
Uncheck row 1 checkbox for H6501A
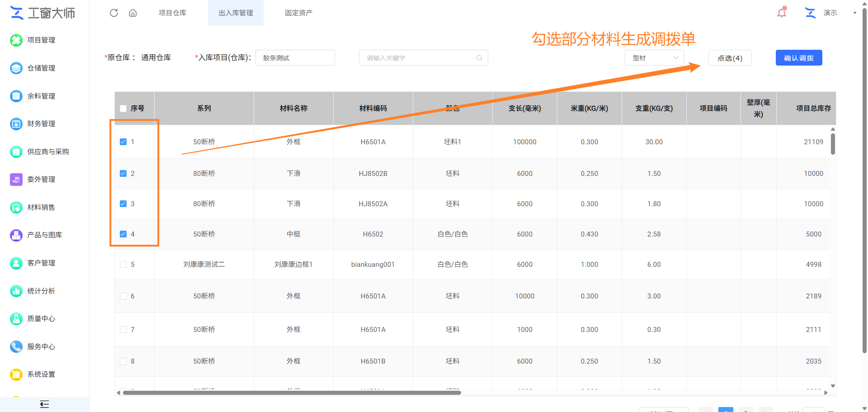pos(123,142)
